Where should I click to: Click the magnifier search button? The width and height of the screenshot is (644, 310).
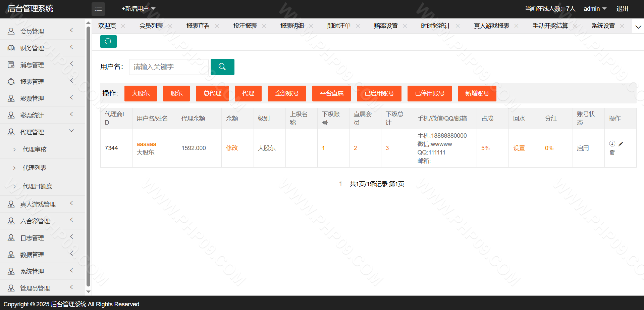(222, 67)
